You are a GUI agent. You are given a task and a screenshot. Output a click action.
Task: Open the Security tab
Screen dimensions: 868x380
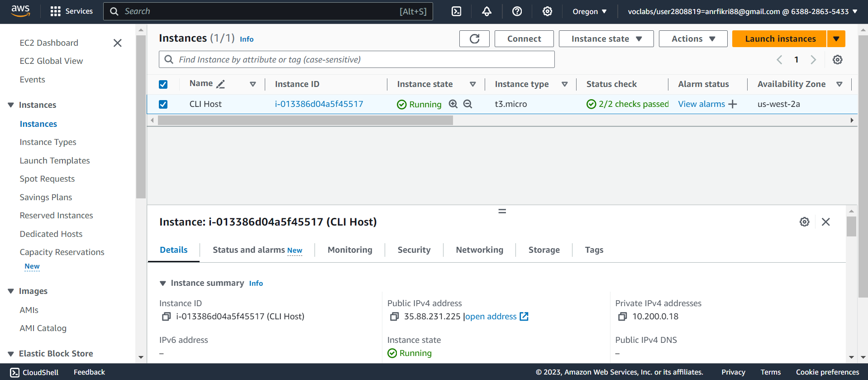coord(414,250)
